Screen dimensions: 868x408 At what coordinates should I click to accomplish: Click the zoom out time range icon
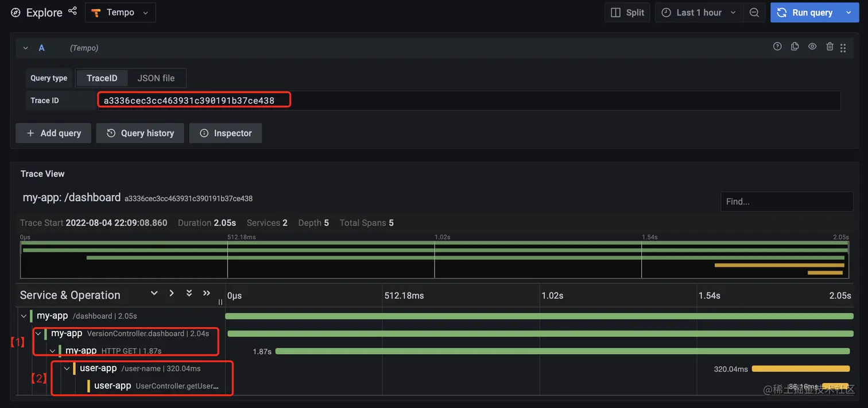click(x=754, y=13)
